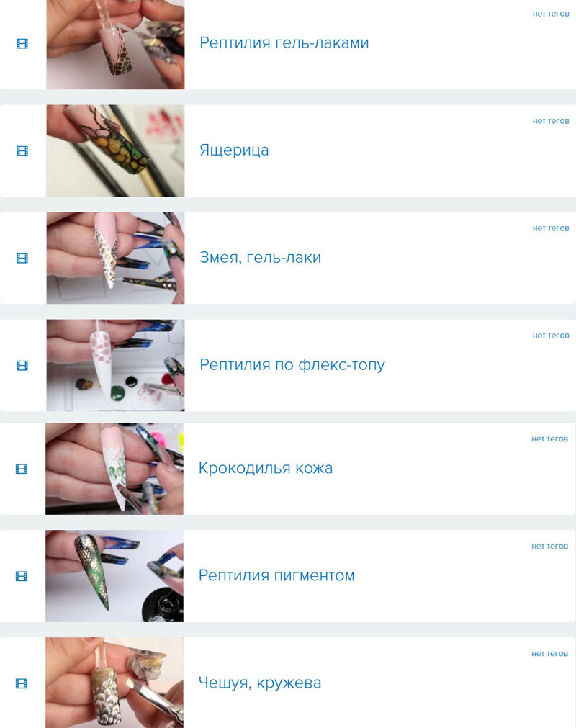The width and height of the screenshot is (576, 728).
Task: Click the film icon beside Рептилия пигментом
Action: pyautogui.click(x=22, y=576)
